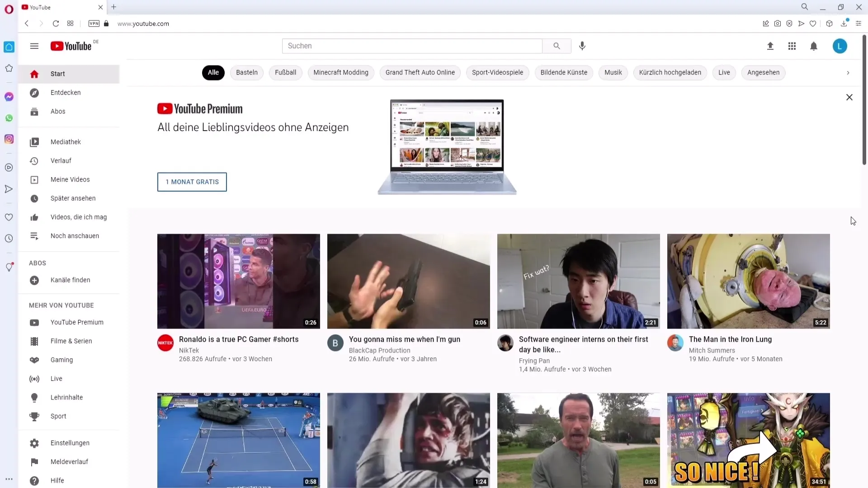Open the Entdecken (Explore) icon
The image size is (868, 488).
tap(34, 92)
